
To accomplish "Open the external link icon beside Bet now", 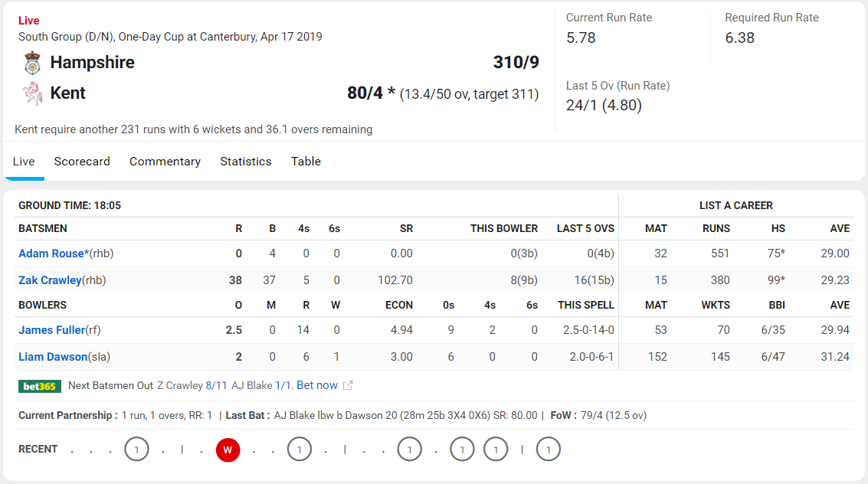I will 348,385.
